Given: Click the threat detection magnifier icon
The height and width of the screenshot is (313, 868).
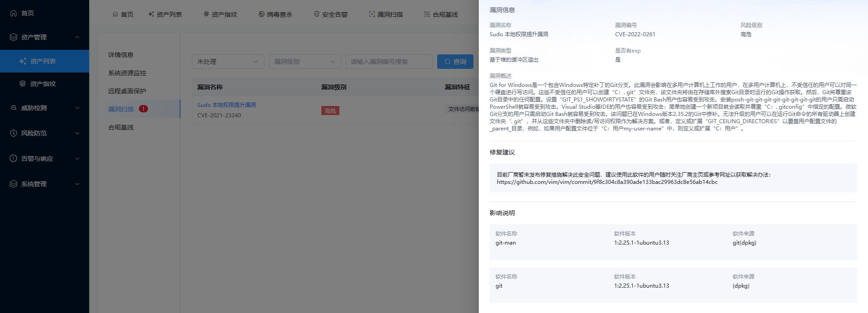Looking at the screenshot, I should click(x=14, y=108).
